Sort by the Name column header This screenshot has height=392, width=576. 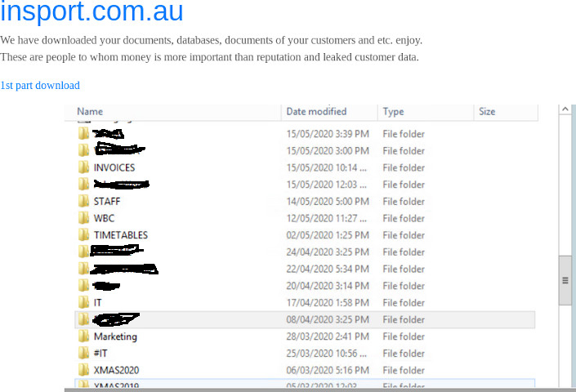90,112
